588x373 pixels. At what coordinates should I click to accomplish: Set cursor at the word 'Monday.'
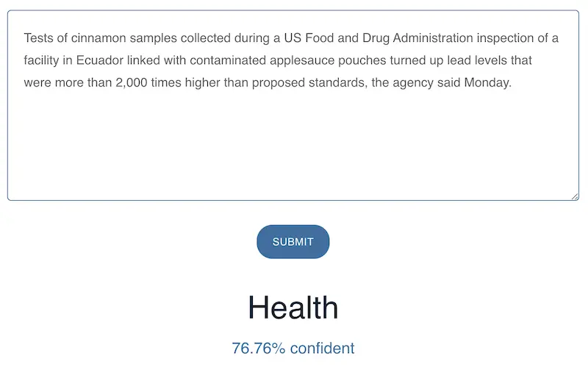[488, 83]
